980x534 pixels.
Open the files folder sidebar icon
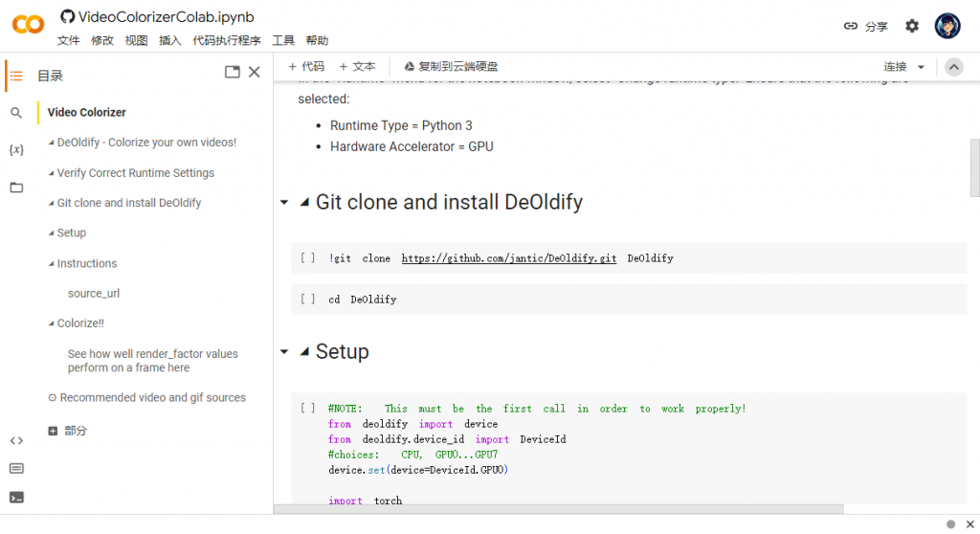coord(16,187)
